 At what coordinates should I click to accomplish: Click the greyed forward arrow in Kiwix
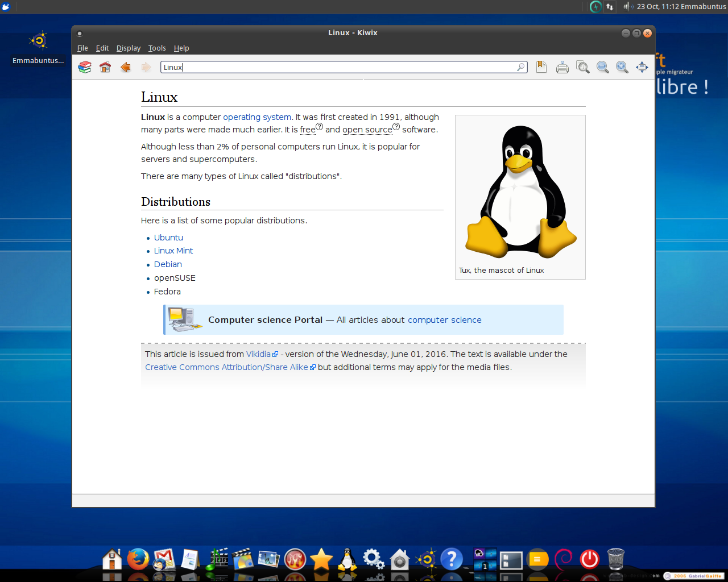pos(146,67)
